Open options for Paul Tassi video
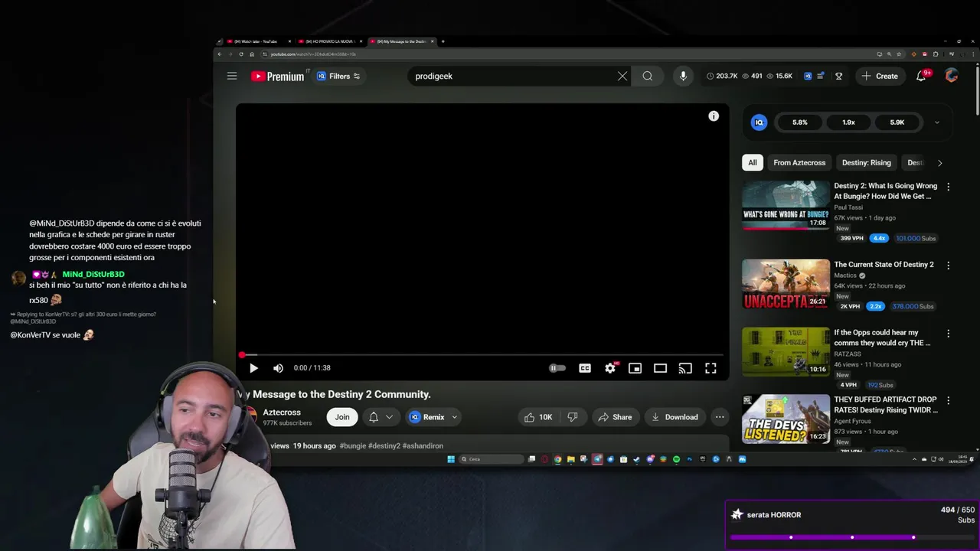This screenshot has width=980, height=551. tap(948, 187)
